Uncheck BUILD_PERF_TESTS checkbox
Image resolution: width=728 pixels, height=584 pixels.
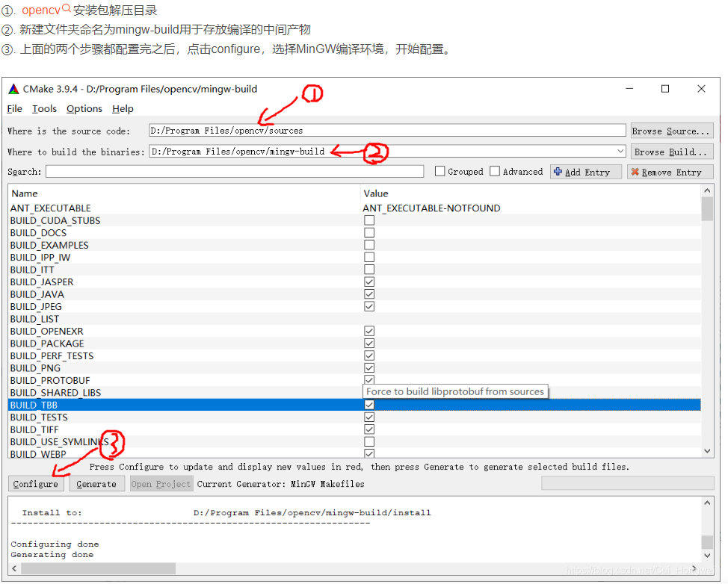point(369,355)
